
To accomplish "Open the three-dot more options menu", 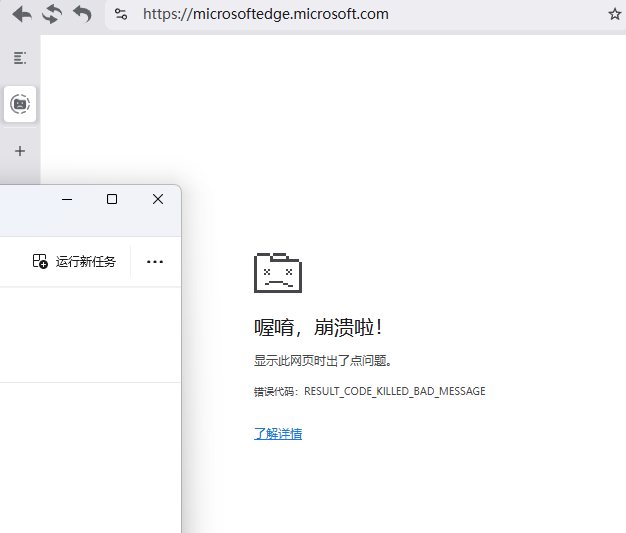I will pyautogui.click(x=154, y=261).
